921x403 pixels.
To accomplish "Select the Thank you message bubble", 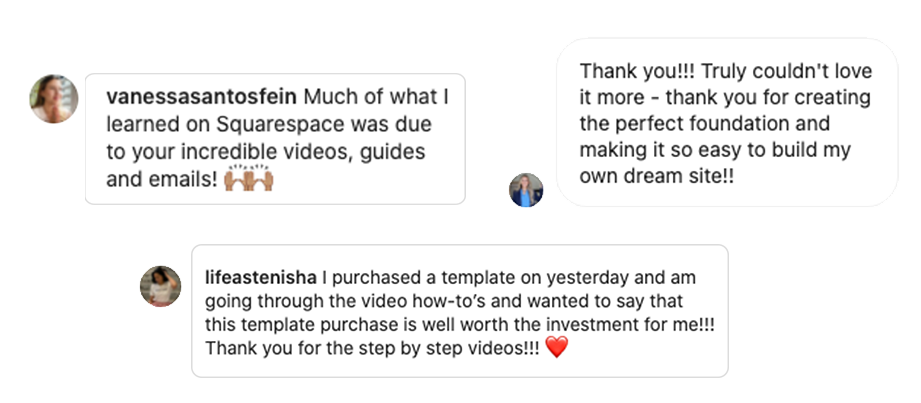I will [727, 123].
